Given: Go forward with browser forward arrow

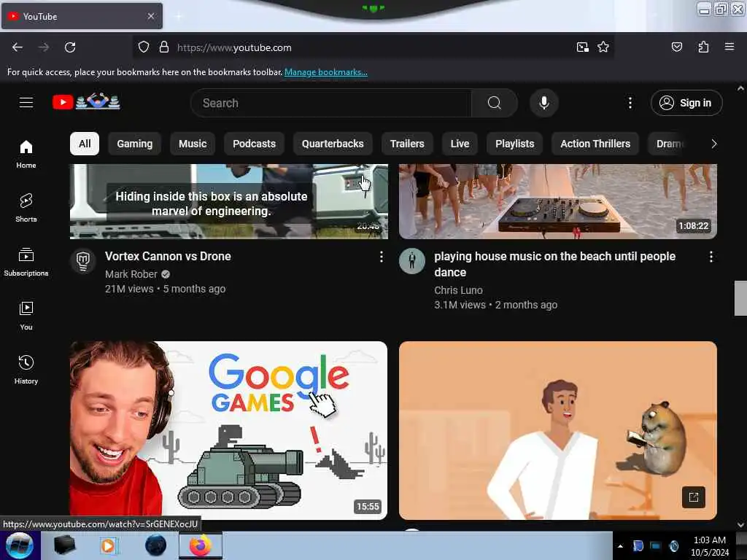Looking at the screenshot, I should point(43,47).
